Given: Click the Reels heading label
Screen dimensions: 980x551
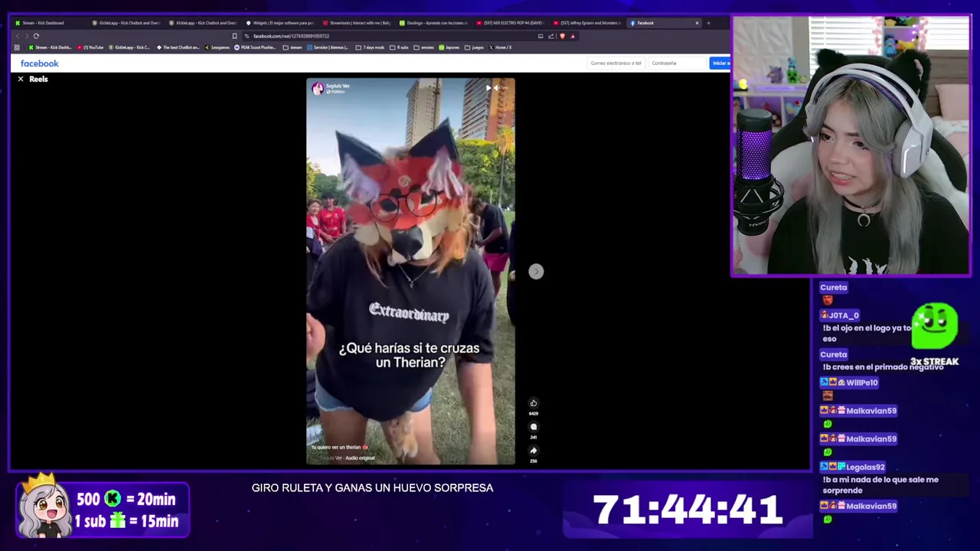Looking at the screenshot, I should (38, 79).
